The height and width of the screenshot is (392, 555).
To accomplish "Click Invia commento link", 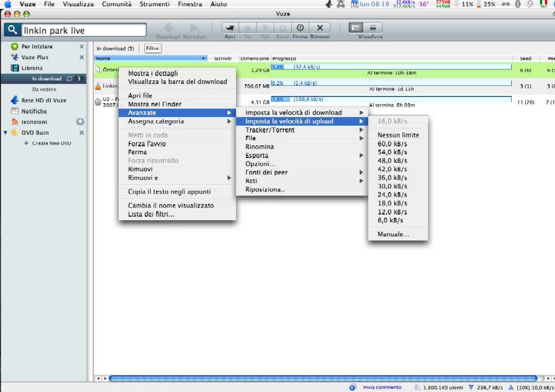I will tap(382, 388).
